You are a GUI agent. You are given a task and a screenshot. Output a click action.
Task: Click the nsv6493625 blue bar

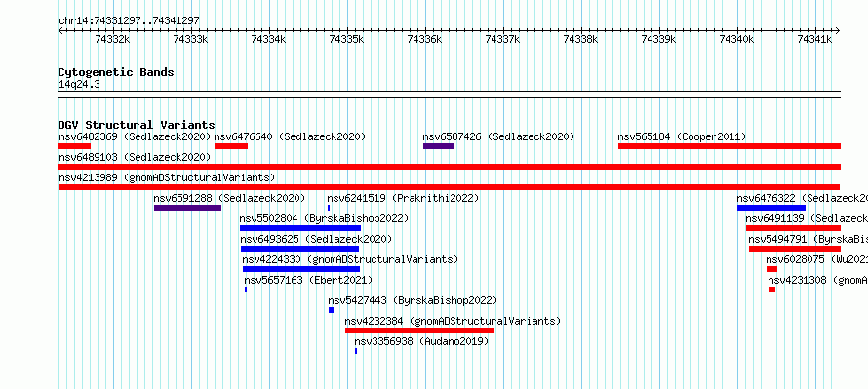[300, 249]
